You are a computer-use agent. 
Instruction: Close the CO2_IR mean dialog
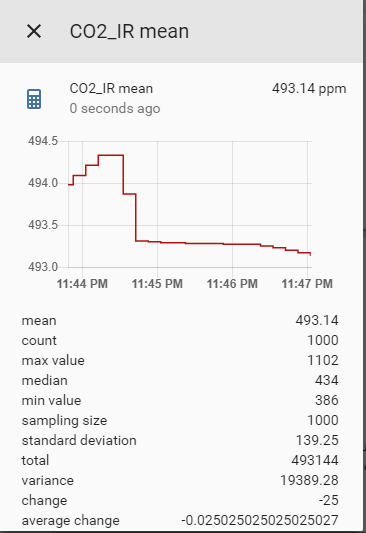click(x=34, y=31)
